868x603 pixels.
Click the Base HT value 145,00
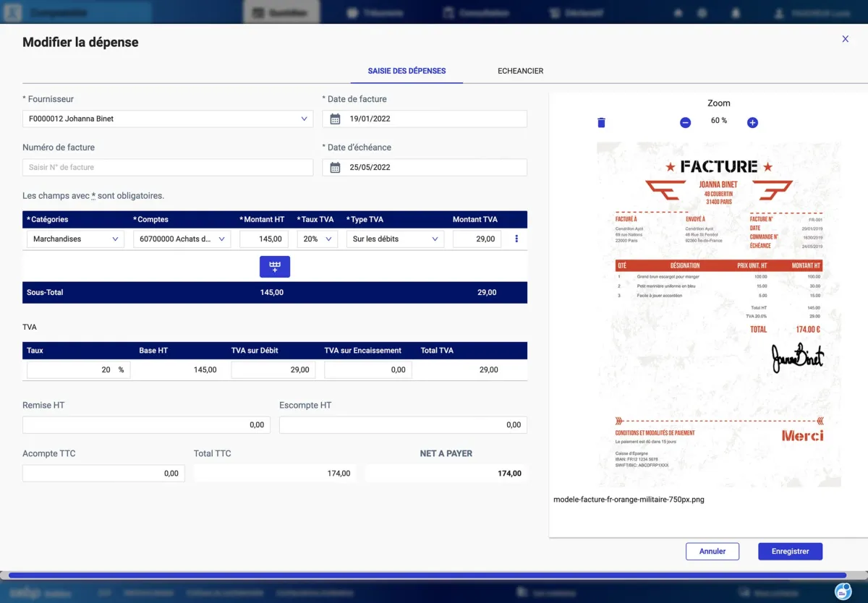205,369
